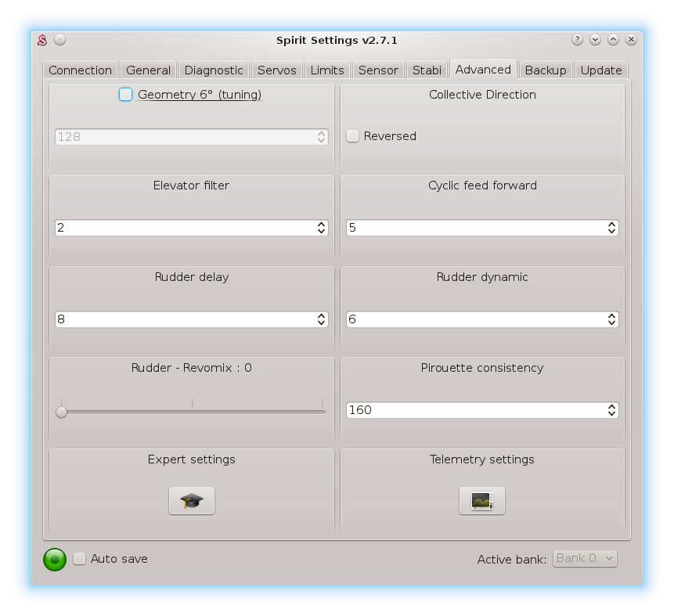674x616 pixels.
Task: Click the green connection status indicator
Action: 55,559
